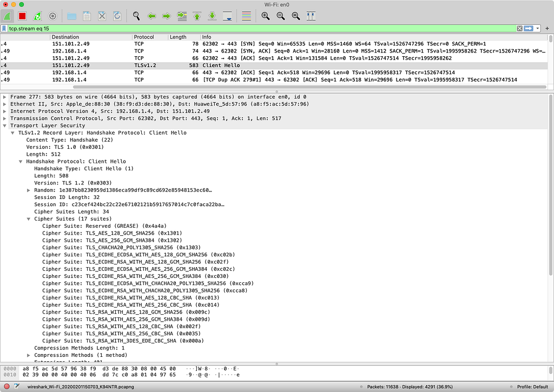
Task: Collapse Handshake Protocol: Client Hello node
Action: tap(21, 161)
